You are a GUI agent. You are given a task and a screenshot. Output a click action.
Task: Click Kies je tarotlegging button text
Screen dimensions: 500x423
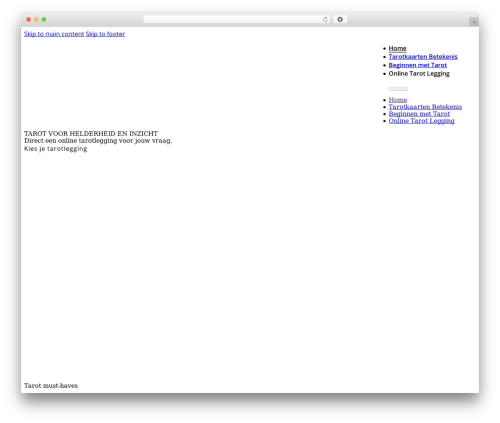click(56, 149)
